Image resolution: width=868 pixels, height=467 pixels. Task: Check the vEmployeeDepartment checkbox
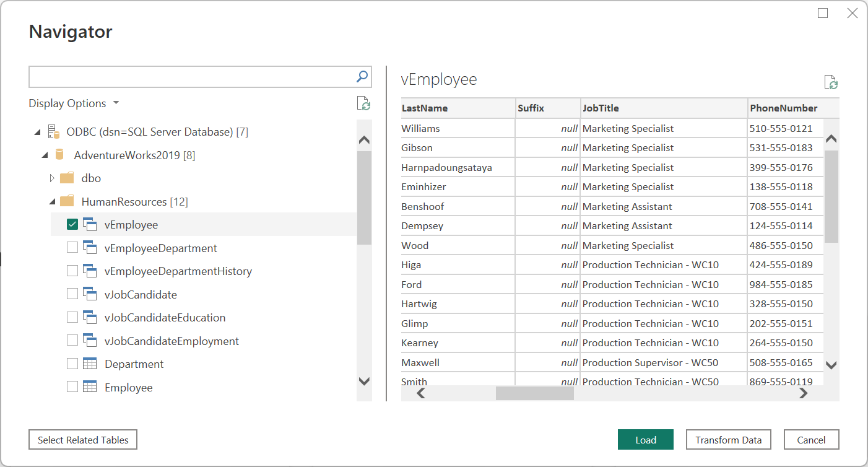(x=72, y=248)
